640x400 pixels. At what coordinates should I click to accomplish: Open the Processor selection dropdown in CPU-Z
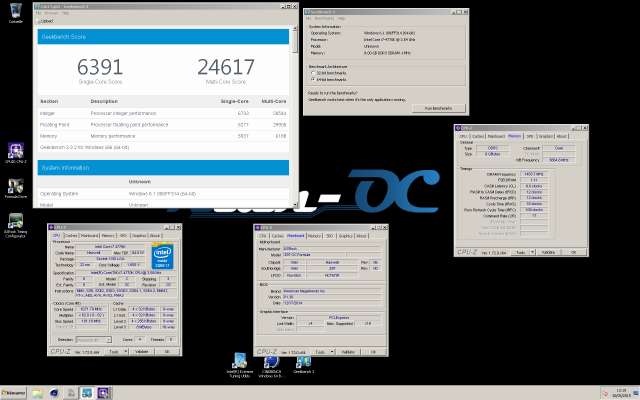(x=93, y=340)
